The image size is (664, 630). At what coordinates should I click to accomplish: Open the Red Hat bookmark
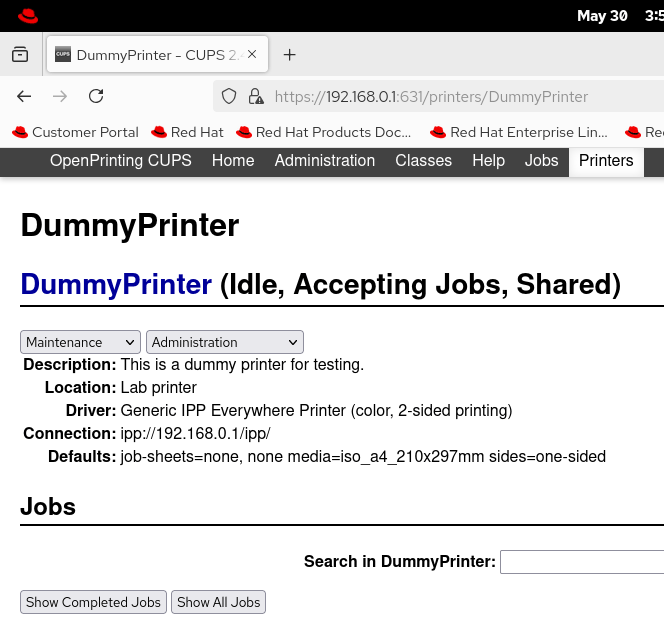tap(187, 133)
